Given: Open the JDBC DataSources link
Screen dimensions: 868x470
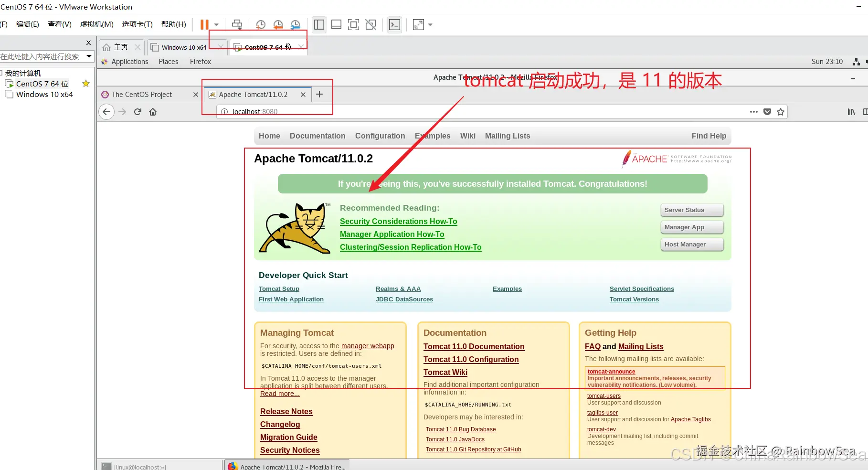Looking at the screenshot, I should 404,299.
